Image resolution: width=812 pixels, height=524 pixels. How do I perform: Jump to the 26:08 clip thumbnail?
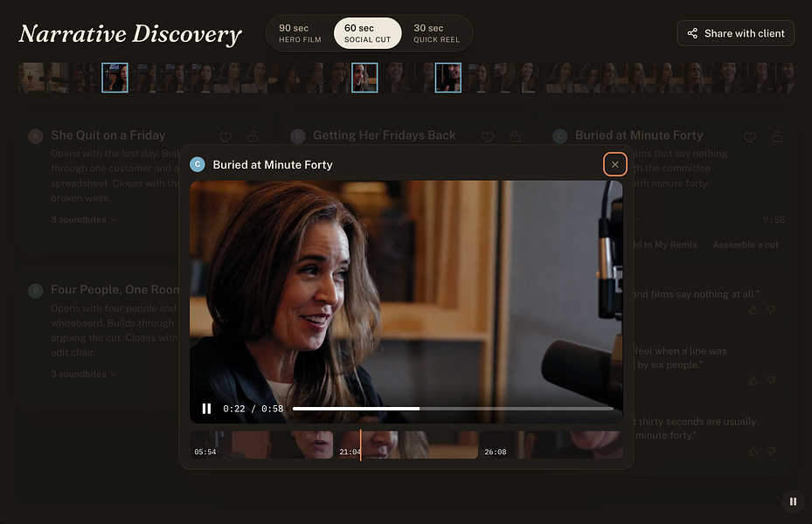point(551,445)
